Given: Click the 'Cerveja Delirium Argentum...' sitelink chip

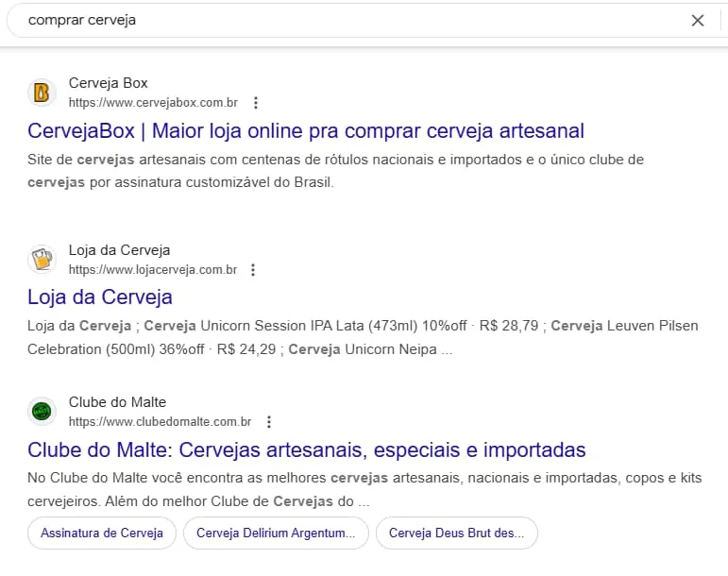Looking at the screenshot, I should click(x=276, y=533).
